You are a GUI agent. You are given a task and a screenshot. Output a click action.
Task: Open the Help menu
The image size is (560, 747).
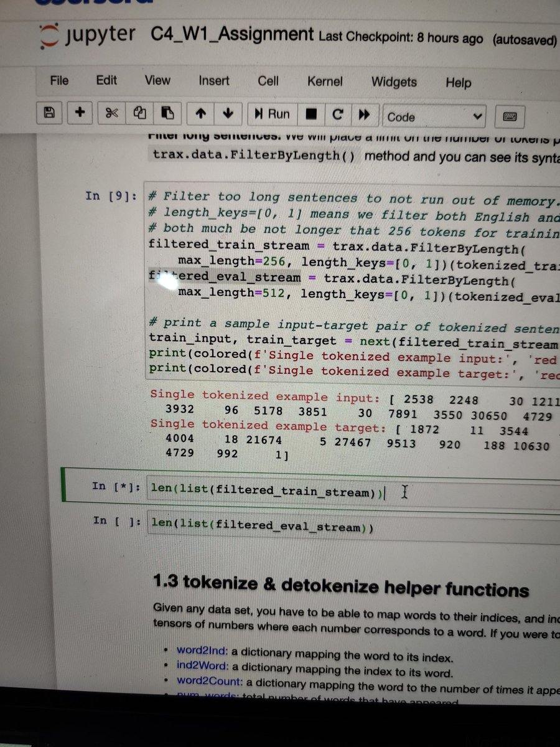(459, 83)
